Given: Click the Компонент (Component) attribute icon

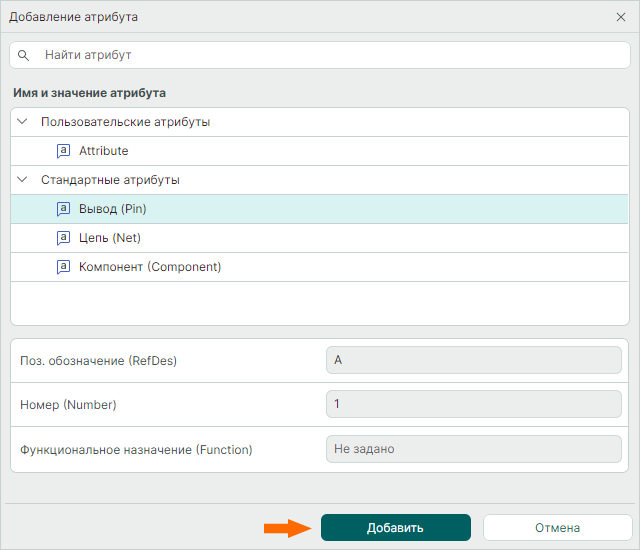Looking at the screenshot, I should (x=63, y=267).
